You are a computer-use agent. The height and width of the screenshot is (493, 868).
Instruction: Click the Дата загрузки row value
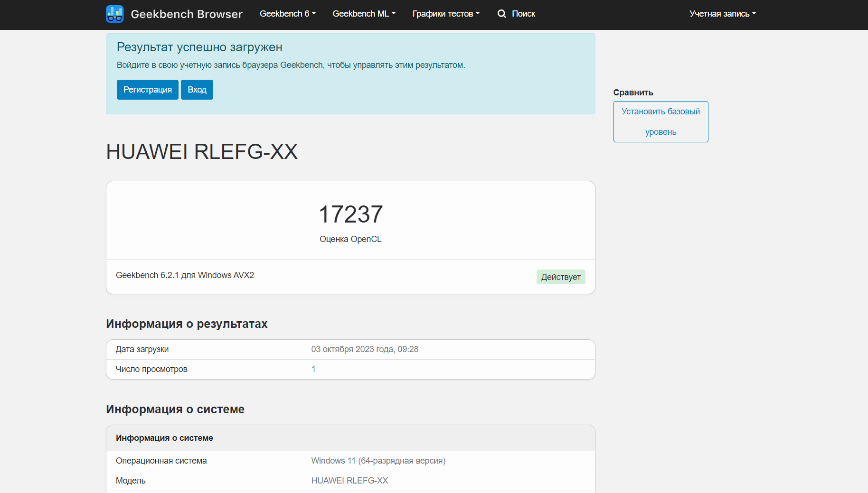tap(365, 349)
